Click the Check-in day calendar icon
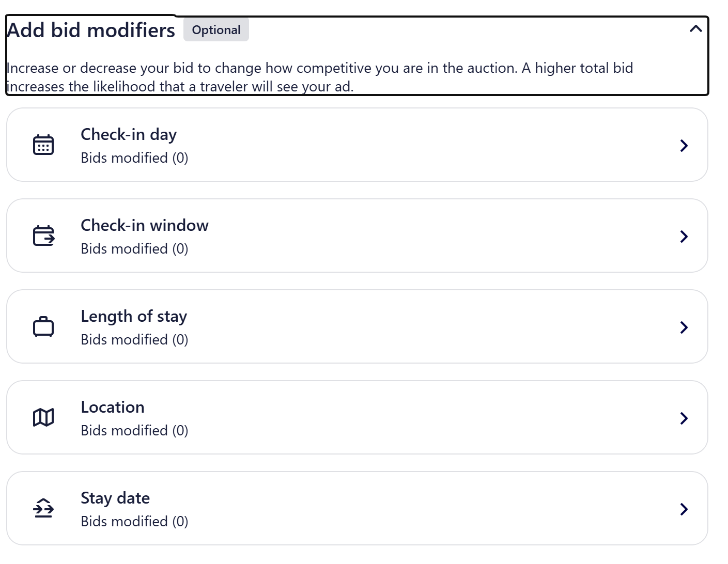The image size is (728, 564). [43, 145]
